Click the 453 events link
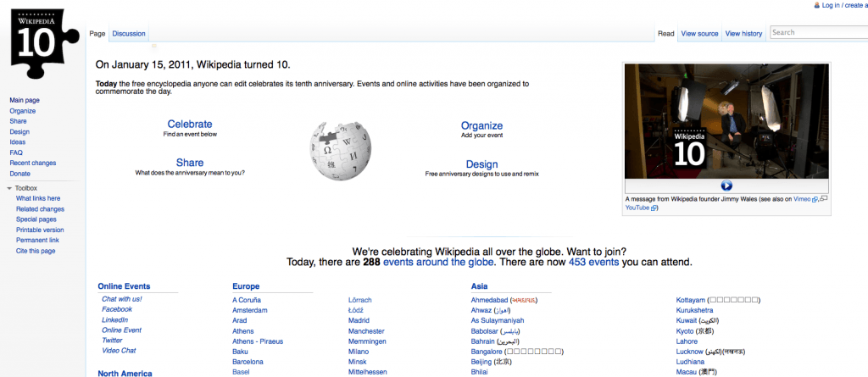 point(593,262)
